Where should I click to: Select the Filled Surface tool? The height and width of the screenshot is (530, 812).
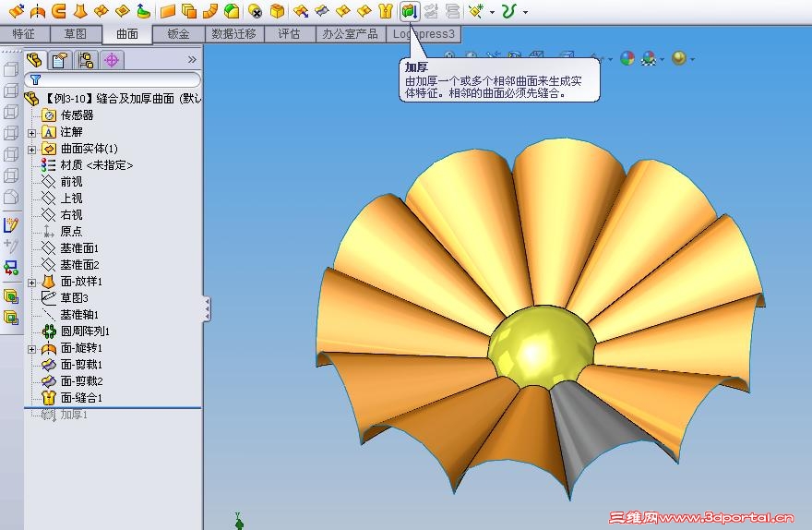pos(122,10)
